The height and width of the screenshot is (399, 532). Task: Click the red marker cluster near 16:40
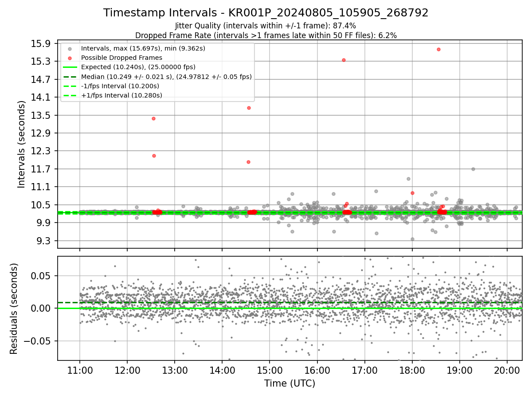(x=347, y=212)
